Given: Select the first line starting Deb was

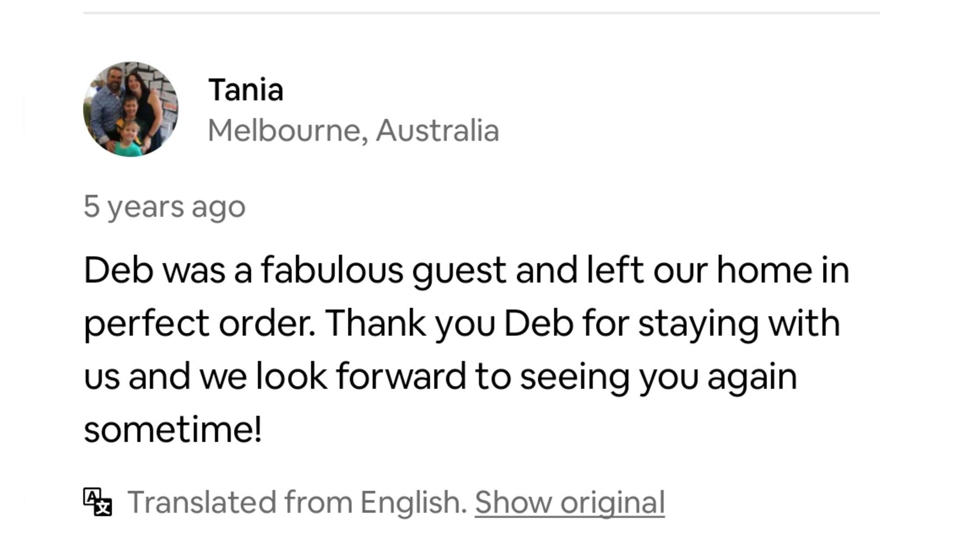Looking at the screenshot, I should (466, 271).
